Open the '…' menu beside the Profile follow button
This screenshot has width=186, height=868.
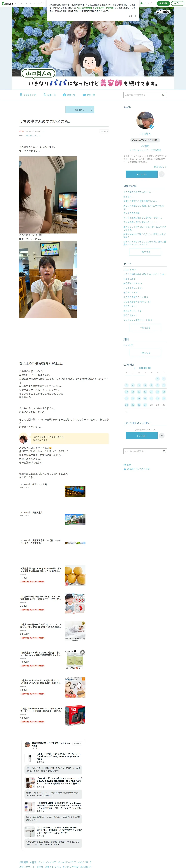tap(162, 174)
